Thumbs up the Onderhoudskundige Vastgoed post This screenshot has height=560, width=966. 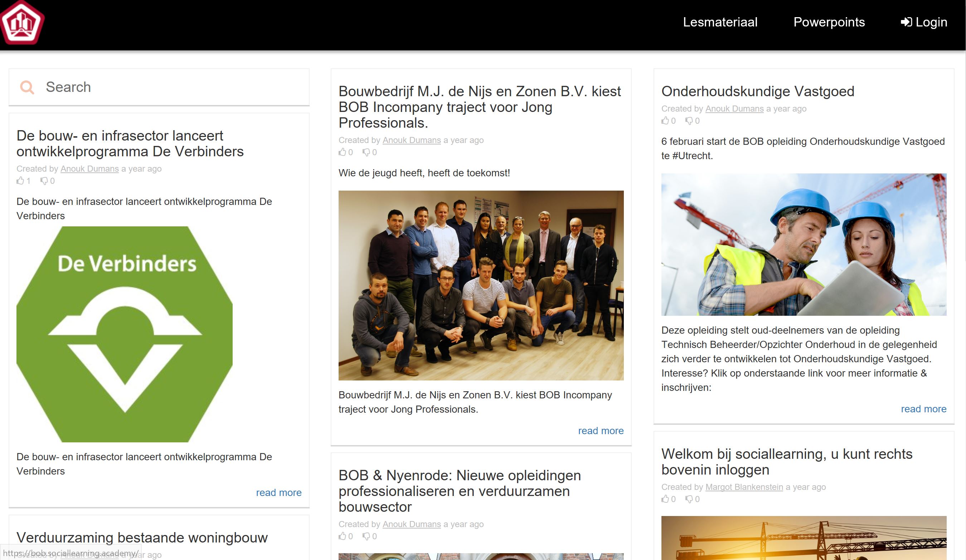tap(665, 121)
